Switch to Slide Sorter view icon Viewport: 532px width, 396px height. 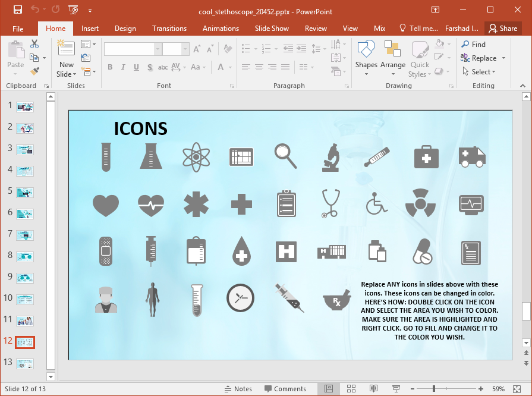[351, 388]
